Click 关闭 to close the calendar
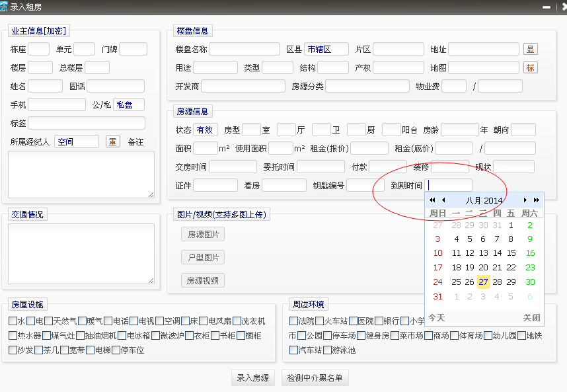 (531, 317)
